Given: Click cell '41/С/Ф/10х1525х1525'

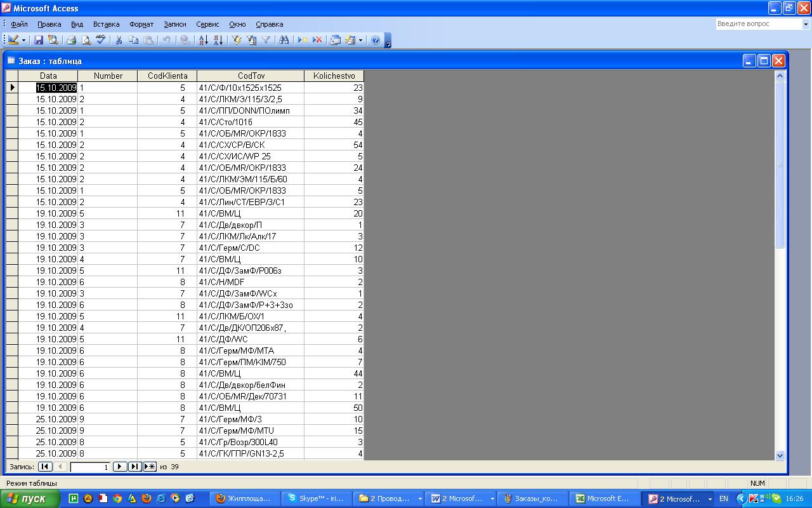Looking at the screenshot, I should click(x=251, y=88).
